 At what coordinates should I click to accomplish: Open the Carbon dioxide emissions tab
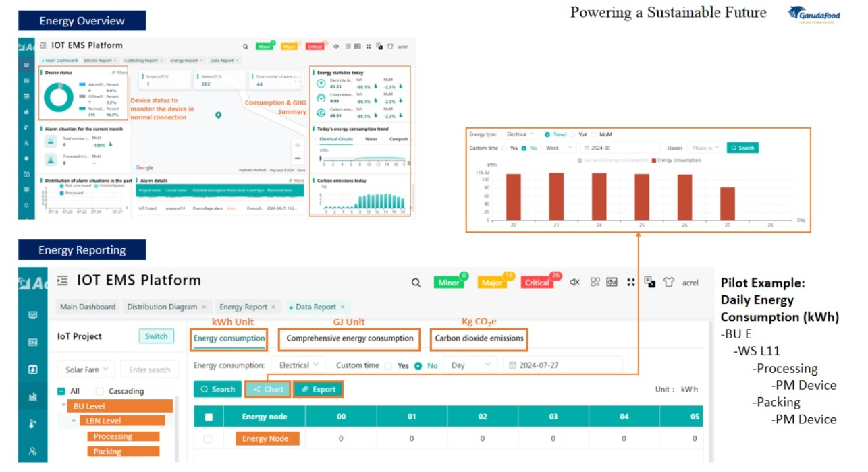pos(479,338)
